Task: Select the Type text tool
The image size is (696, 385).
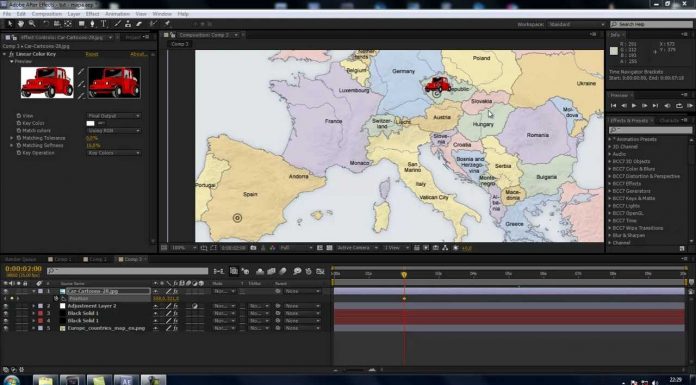Action: (103, 24)
